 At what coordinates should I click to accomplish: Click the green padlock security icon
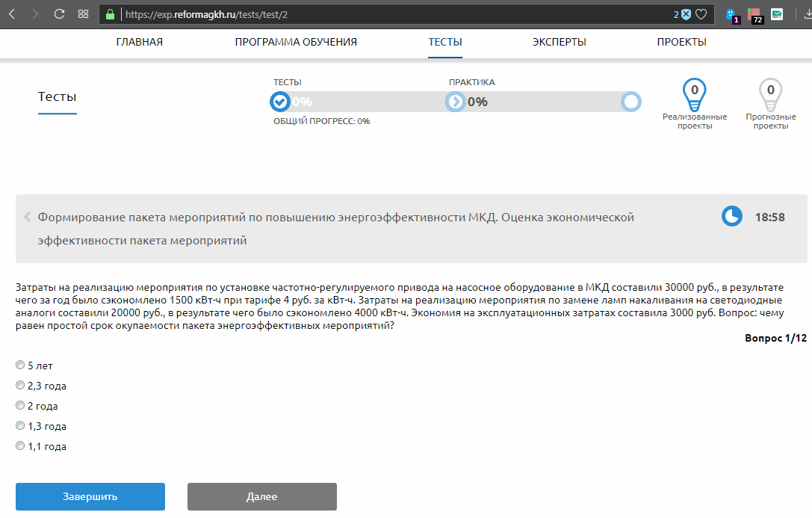tap(111, 14)
